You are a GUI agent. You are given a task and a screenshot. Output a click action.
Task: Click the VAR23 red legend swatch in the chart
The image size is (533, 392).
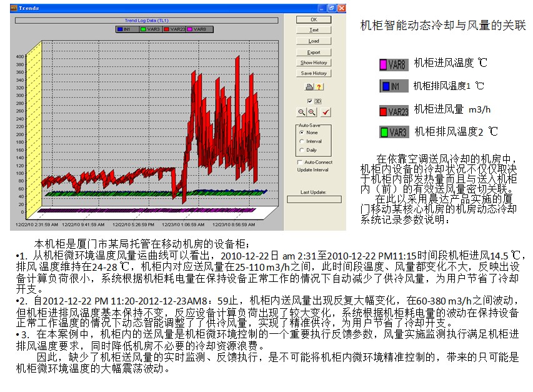(167, 29)
